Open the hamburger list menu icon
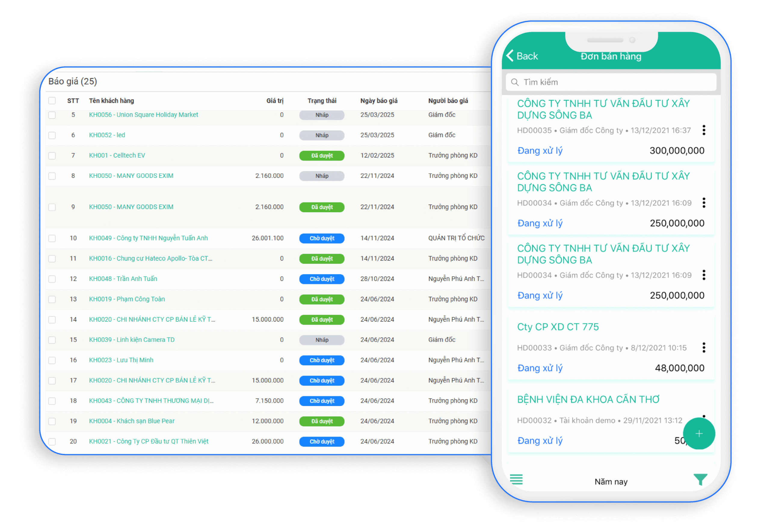The image size is (770, 532). (516, 480)
